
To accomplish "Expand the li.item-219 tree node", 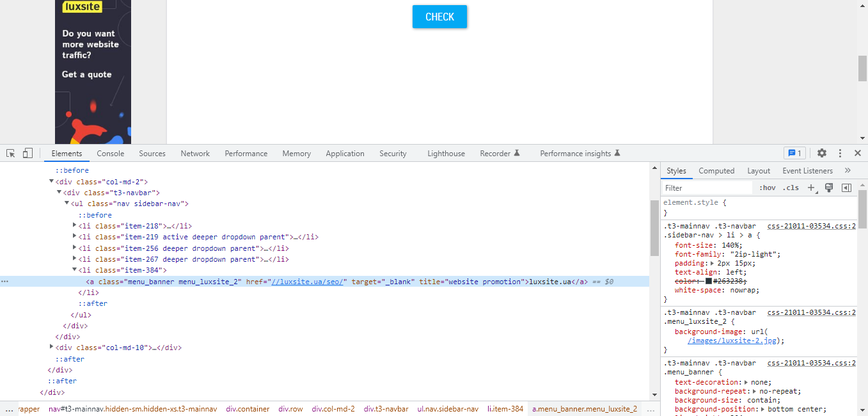I will point(74,237).
